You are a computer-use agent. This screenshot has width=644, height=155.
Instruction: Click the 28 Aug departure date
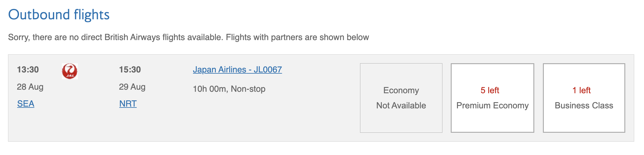30,87
